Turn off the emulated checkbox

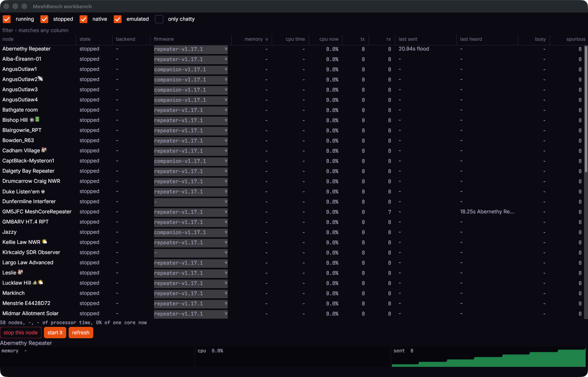[118, 19]
